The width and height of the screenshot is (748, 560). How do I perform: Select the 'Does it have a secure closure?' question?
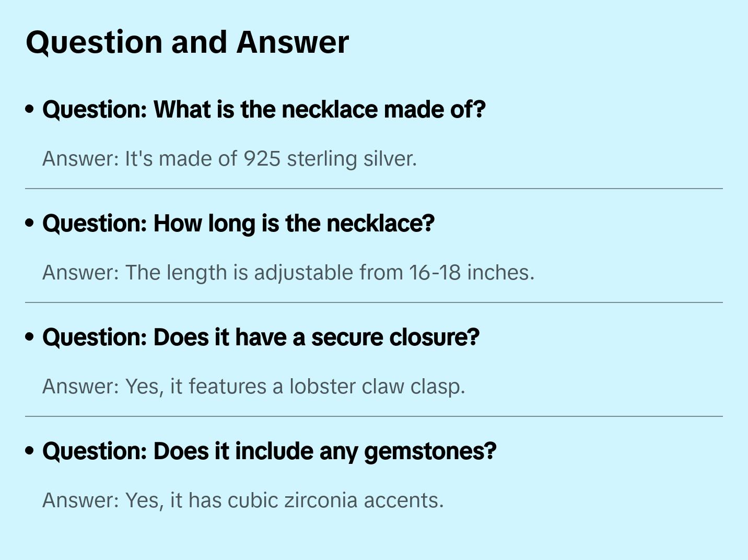tap(261, 337)
